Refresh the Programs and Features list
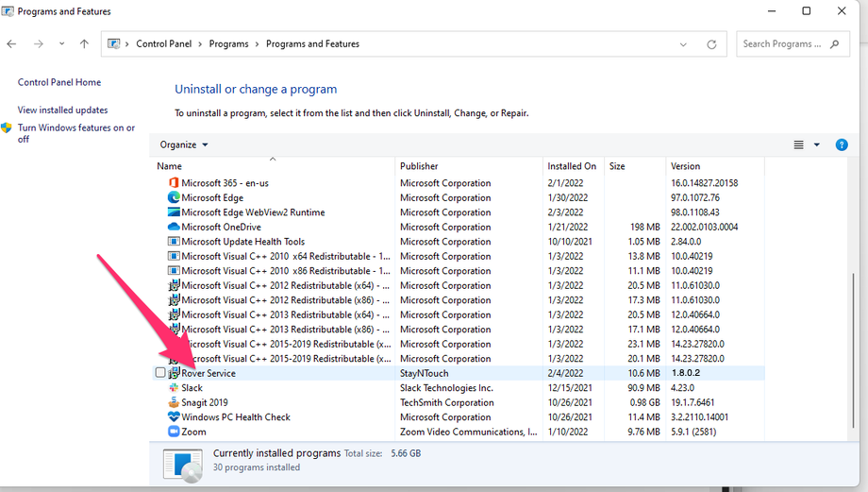Image resolution: width=868 pixels, height=492 pixels. click(711, 44)
